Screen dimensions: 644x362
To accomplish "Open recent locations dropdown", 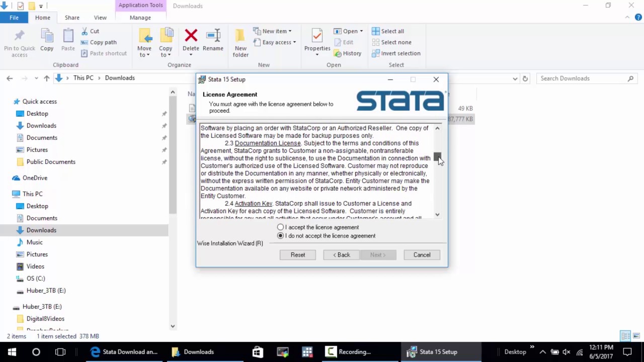I will (36, 78).
